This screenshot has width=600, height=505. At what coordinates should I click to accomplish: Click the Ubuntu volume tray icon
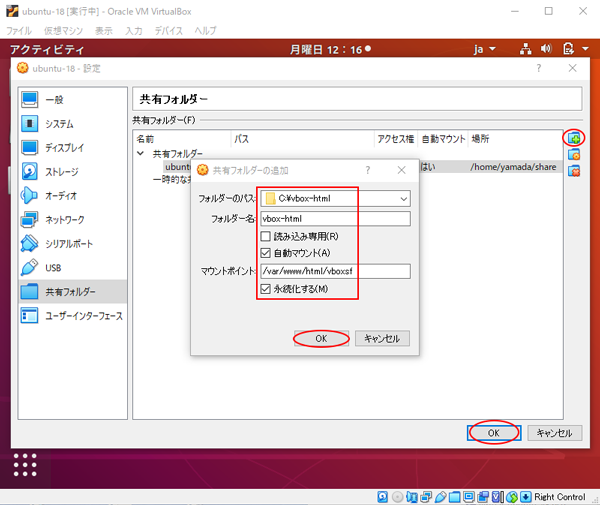[x=546, y=49]
